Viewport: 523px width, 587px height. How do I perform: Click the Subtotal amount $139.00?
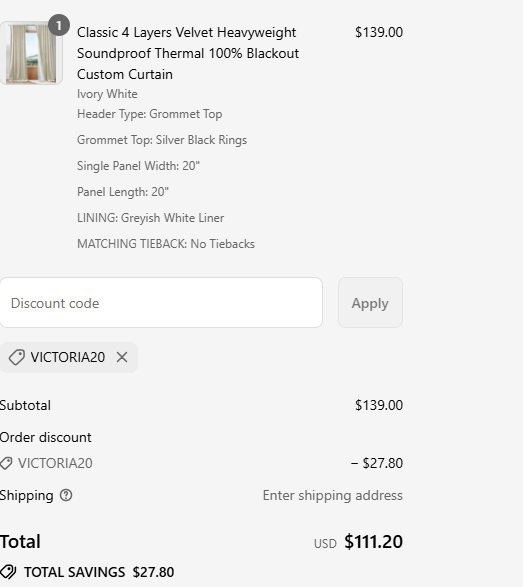(x=379, y=405)
